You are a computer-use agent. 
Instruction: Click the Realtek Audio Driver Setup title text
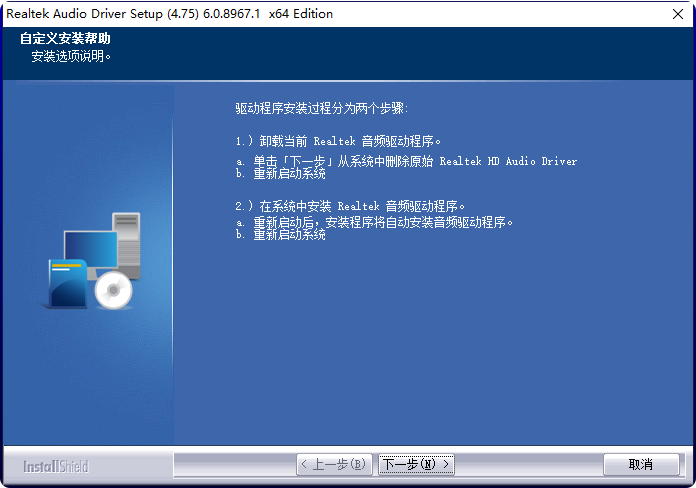point(169,14)
